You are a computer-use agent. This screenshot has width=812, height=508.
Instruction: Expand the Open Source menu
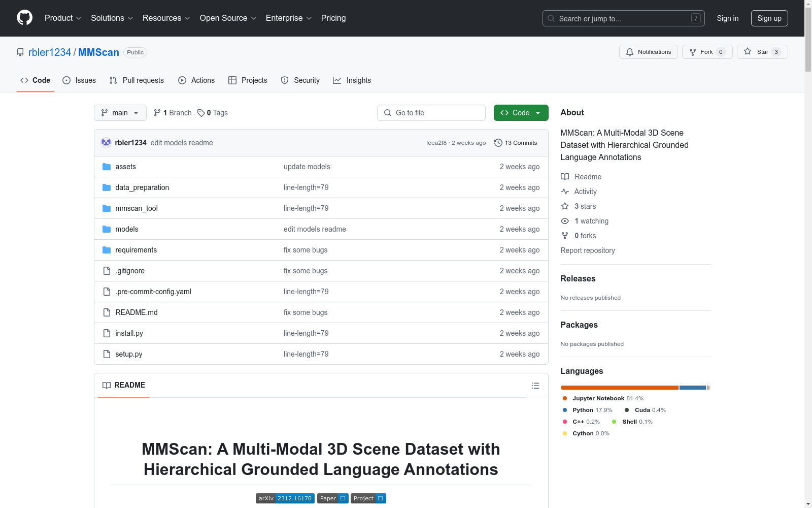pos(228,18)
